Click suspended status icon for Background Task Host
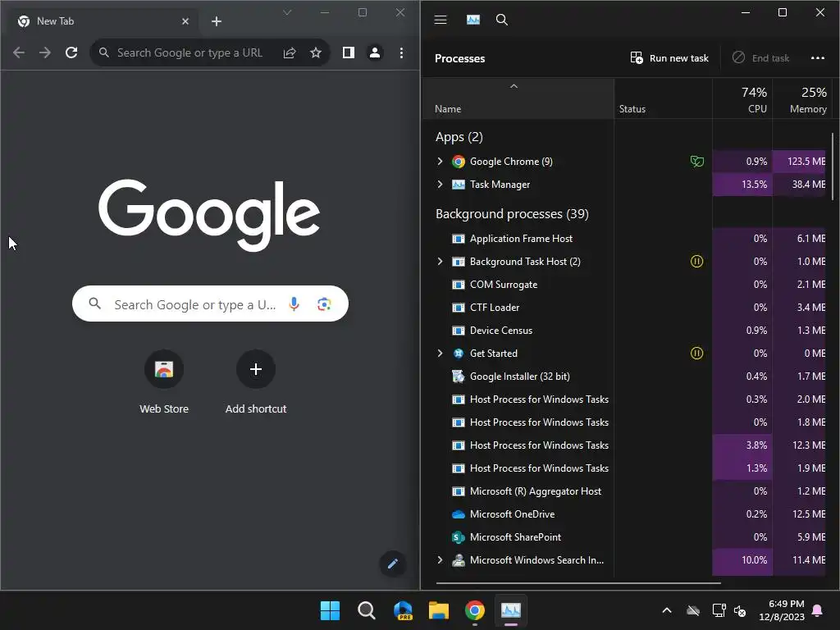The height and width of the screenshot is (630, 840). pos(696,262)
